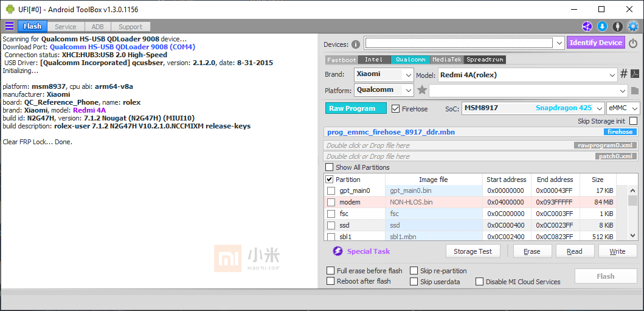Click the Identify Device button
This screenshot has width=644, height=311.
pyautogui.click(x=596, y=43)
